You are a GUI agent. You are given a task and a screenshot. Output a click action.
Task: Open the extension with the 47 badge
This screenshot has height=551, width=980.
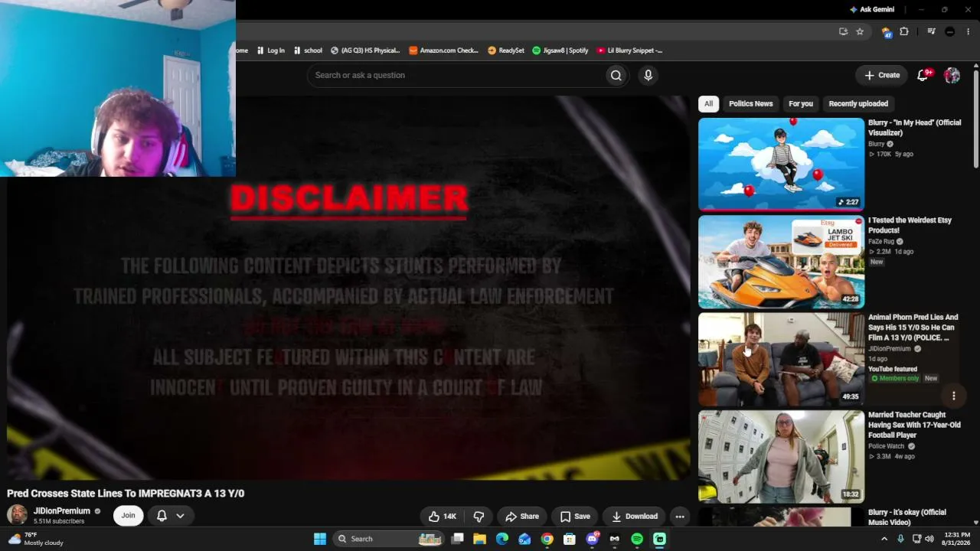coord(887,32)
